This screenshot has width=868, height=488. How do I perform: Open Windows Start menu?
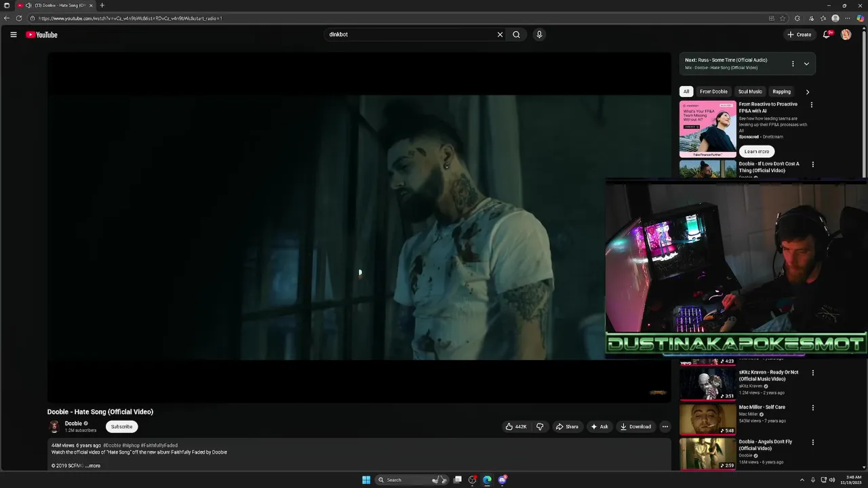click(x=366, y=480)
